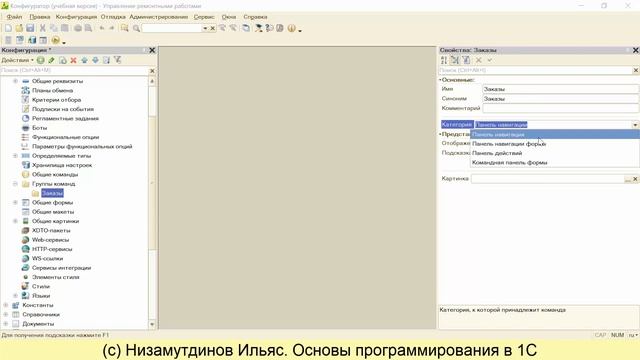This screenshot has width=640, height=360.
Task: Select Панель навигации формы option
Action: (555, 144)
